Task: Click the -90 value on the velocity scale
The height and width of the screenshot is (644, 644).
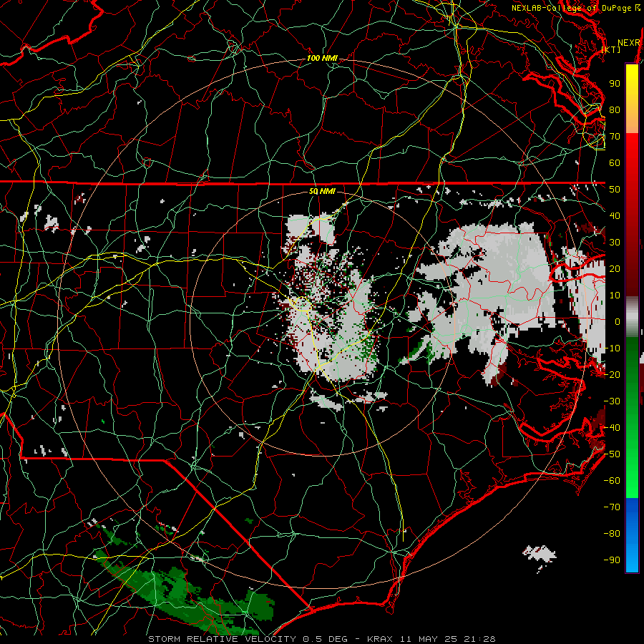Action: pyautogui.click(x=612, y=560)
